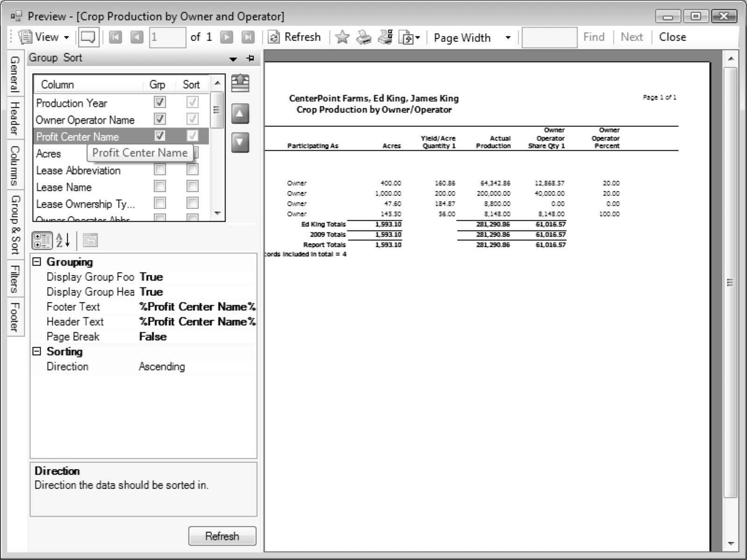
Task: Toggle Sort checkbox for Owner Operator Name
Action: 192,119
